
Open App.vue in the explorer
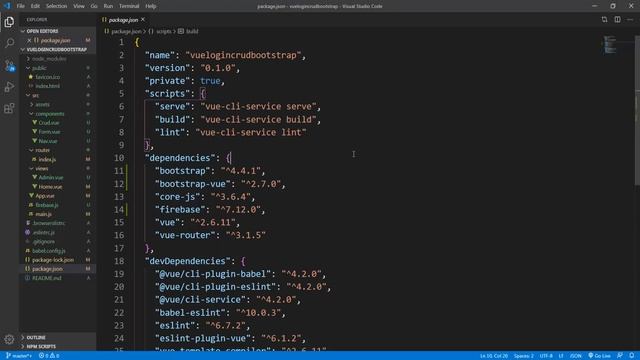point(57,196)
